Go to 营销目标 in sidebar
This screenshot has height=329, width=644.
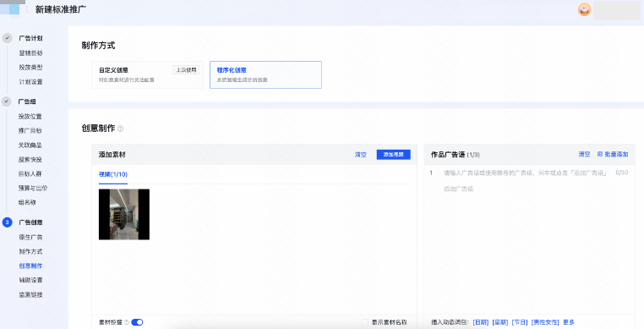pos(30,53)
